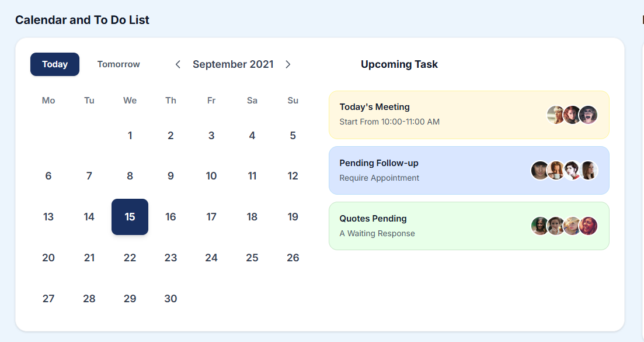Viewport: 644px width, 342px height.
Task: Click first avatar in Pending Follow-up card
Action: [540, 170]
